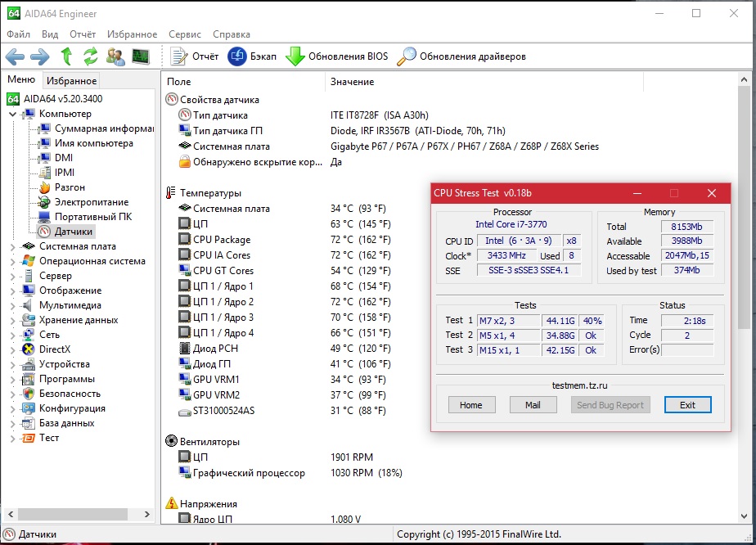Expand the Сеть tree node
Viewport: 756px width, 545px height.
pos(12,336)
